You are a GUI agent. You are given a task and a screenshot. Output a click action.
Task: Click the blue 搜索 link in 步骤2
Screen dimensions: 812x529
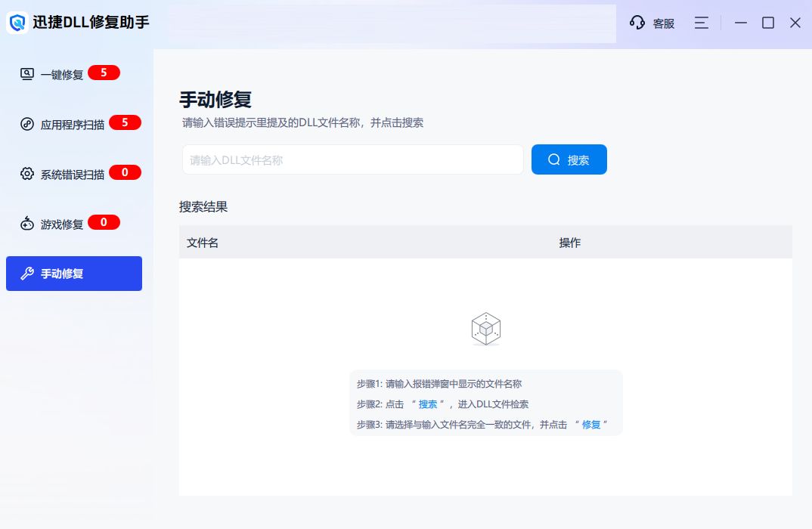(428, 404)
